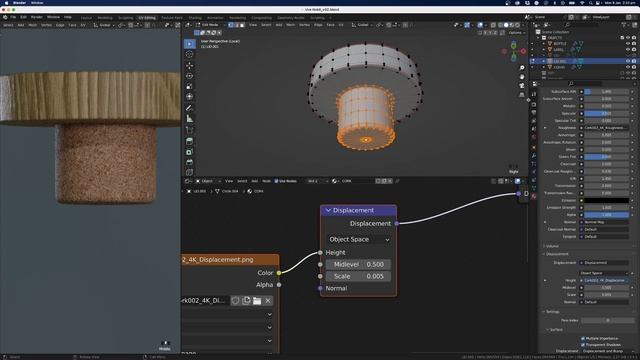Hide the BOTTLE object with eye icon
Screen dimensions: 640x360
click(x=628, y=43)
